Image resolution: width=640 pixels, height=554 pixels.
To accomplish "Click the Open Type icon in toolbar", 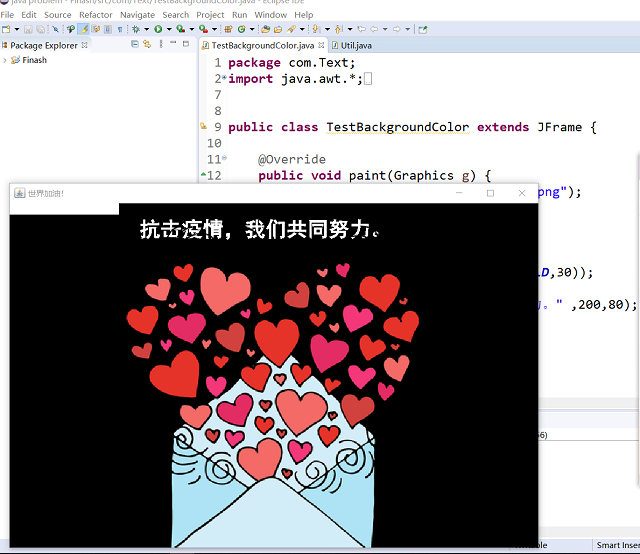I will (x=261, y=30).
